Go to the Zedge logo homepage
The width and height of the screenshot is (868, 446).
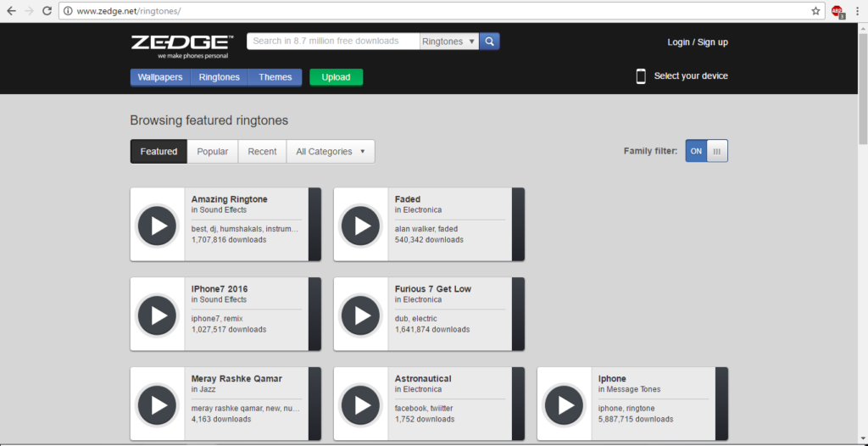click(182, 47)
